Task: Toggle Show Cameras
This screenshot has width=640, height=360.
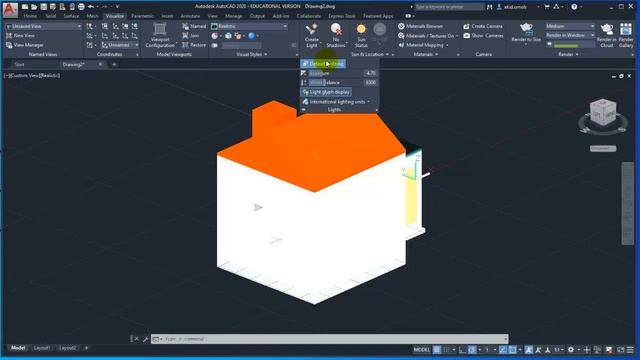Action: pos(483,36)
